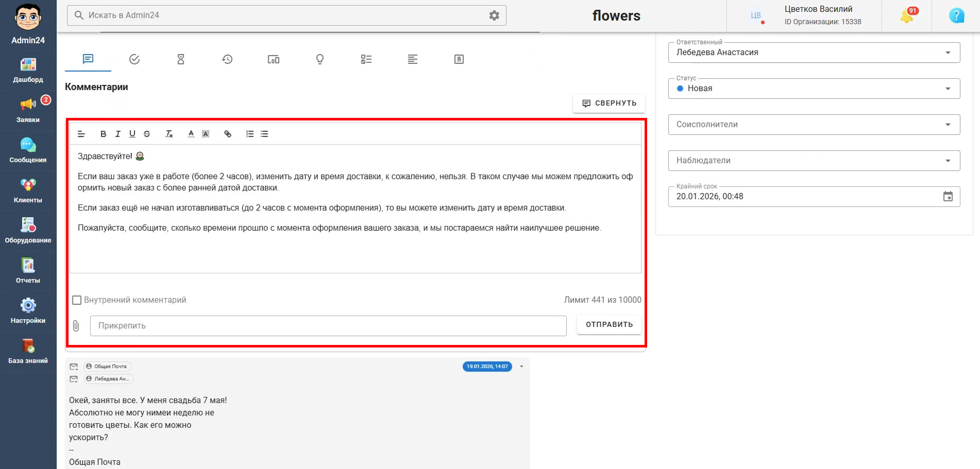
Task: Expand the message options arrow beside the date
Action: pos(521,367)
